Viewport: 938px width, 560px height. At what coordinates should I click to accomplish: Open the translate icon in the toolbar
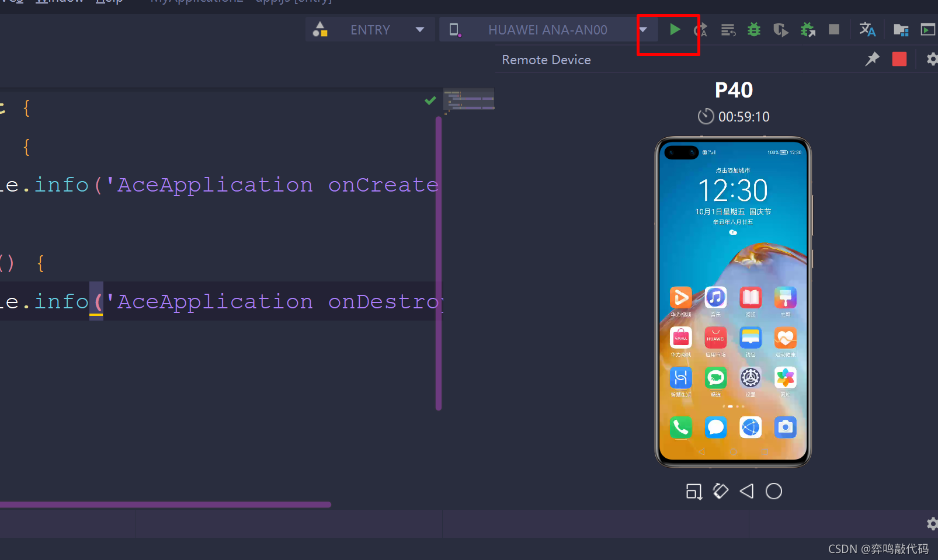[x=867, y=29]
